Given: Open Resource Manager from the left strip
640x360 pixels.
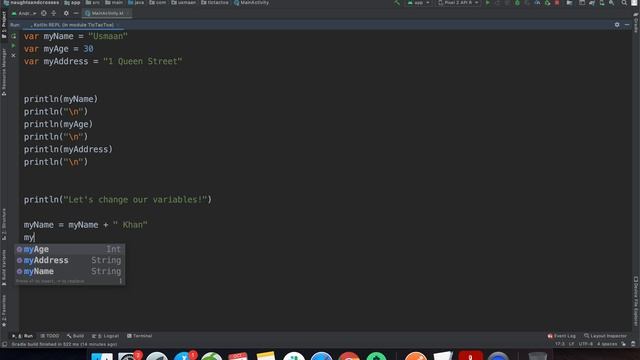Looking at the screenshot, I should point(4,72).
